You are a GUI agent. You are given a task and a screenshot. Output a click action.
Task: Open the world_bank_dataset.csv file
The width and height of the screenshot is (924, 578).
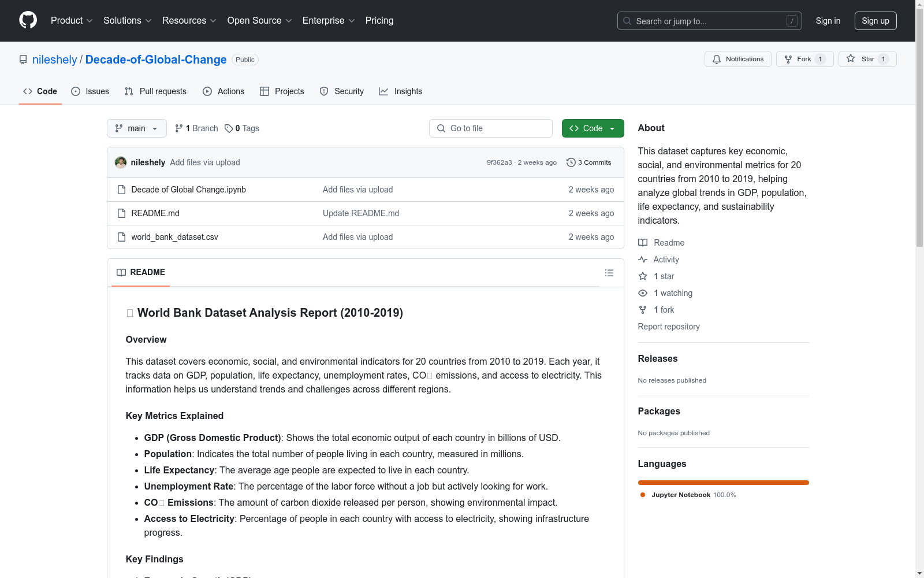(175, 237)
